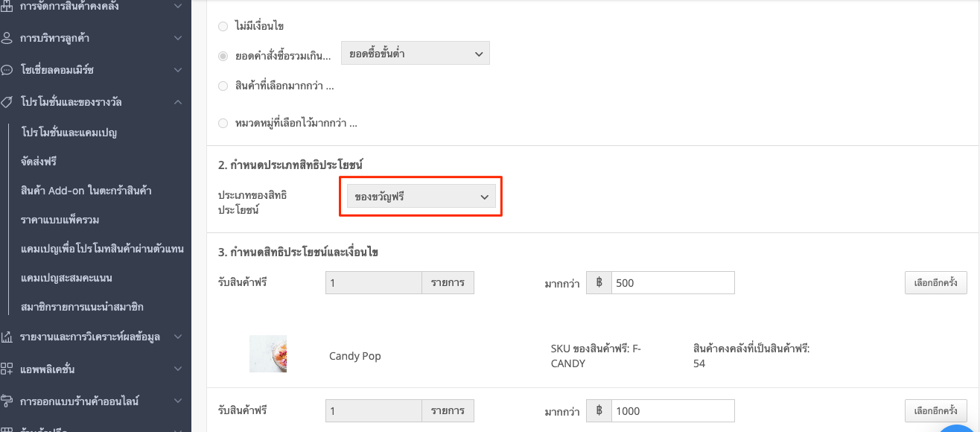Open สมาชิกรายการแนะนำสมาชิก submenu item

[82, 307]
